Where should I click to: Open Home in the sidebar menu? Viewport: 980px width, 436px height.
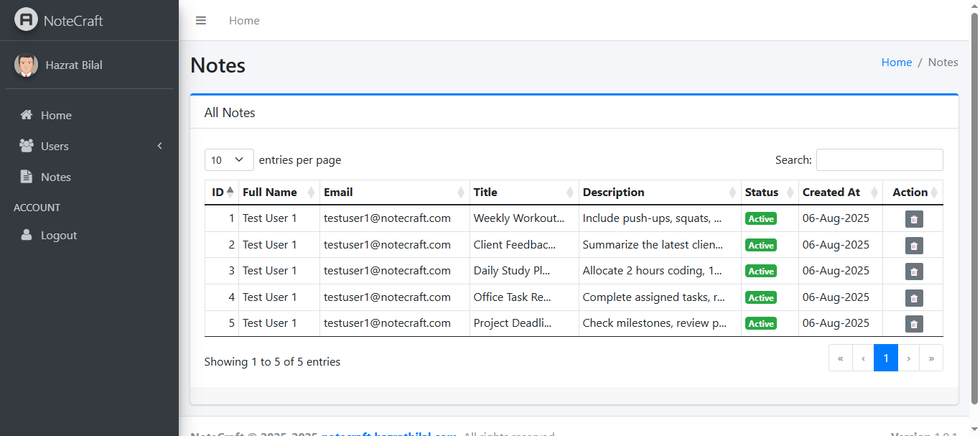pyautogui.click(x=89, y=115)
